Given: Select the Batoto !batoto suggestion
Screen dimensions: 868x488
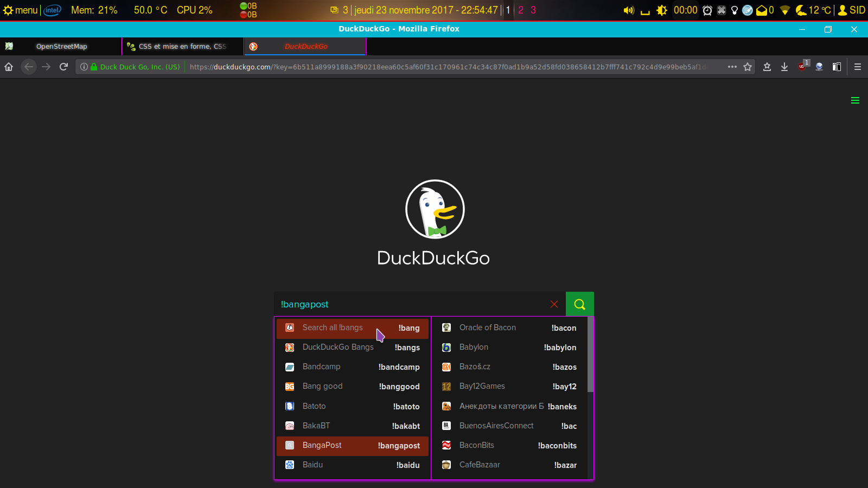Looking at the screenshot, I should click(x=353, y=406).
